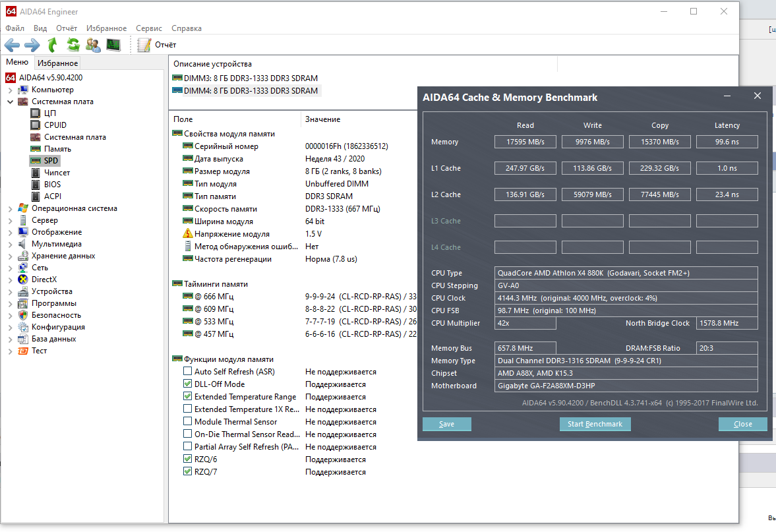Click the Close button in benchmark dialog
This screenshot has width=776, height=532.
(743, 424)
